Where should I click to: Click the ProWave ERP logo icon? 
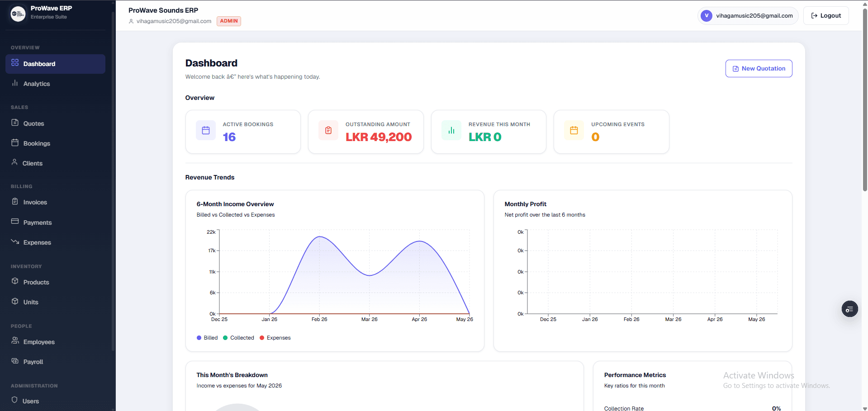(18, 14)
